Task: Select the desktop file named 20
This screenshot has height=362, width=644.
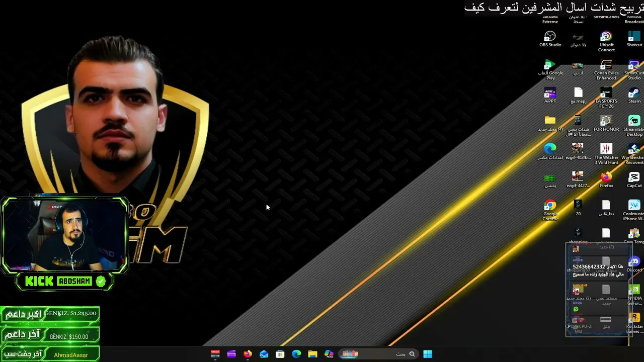Action: (578, 208)
